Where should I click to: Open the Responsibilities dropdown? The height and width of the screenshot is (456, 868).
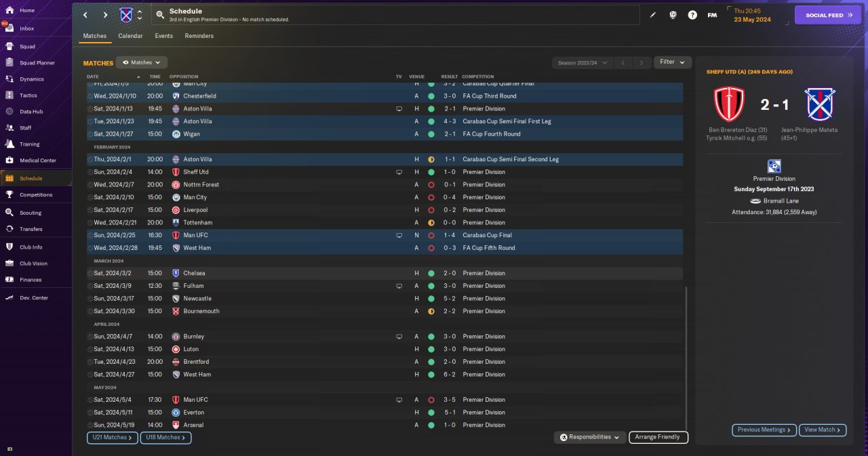pos(589,437)
